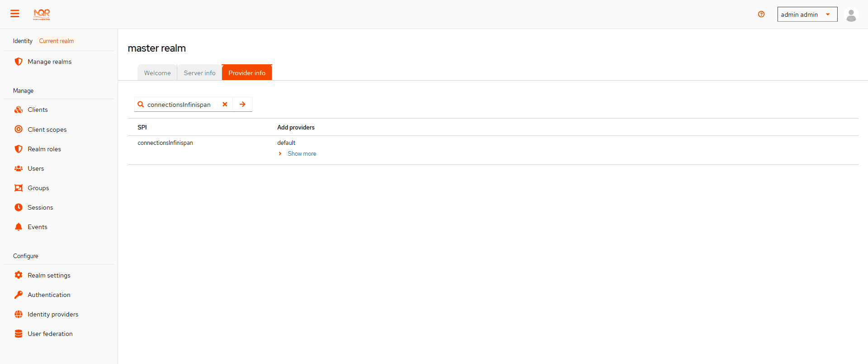Click the master realm heading

click(157, 48)
